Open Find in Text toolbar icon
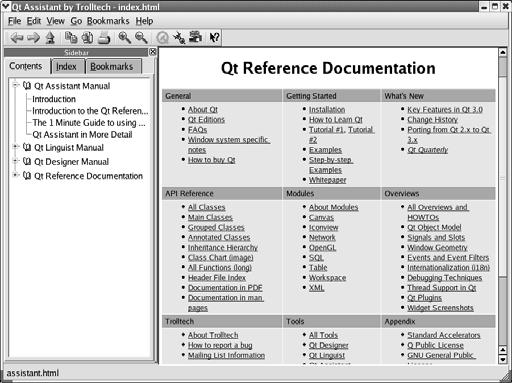Viewport: 512px width, 383px height. 88,37
